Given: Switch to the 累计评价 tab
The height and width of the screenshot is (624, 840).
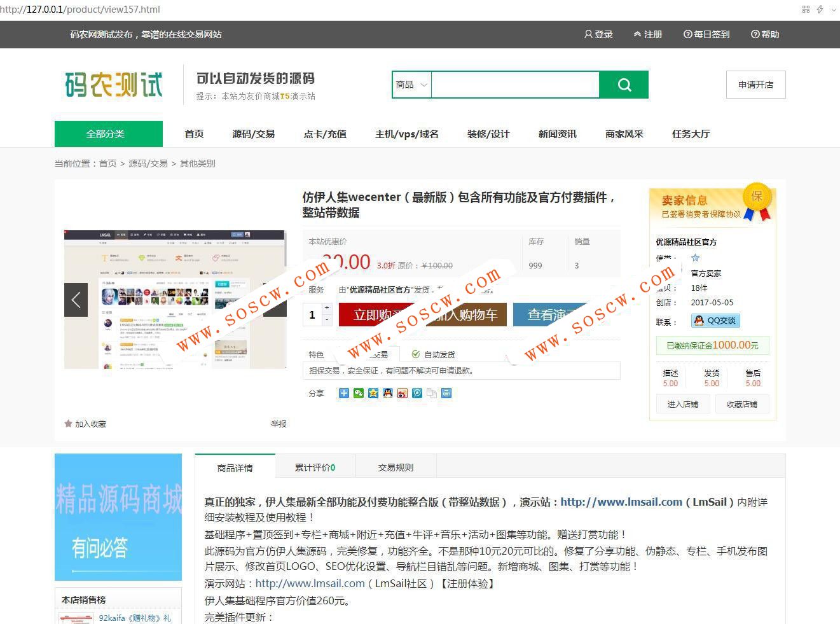Looking at the screenshot, I should pos(315,468).
